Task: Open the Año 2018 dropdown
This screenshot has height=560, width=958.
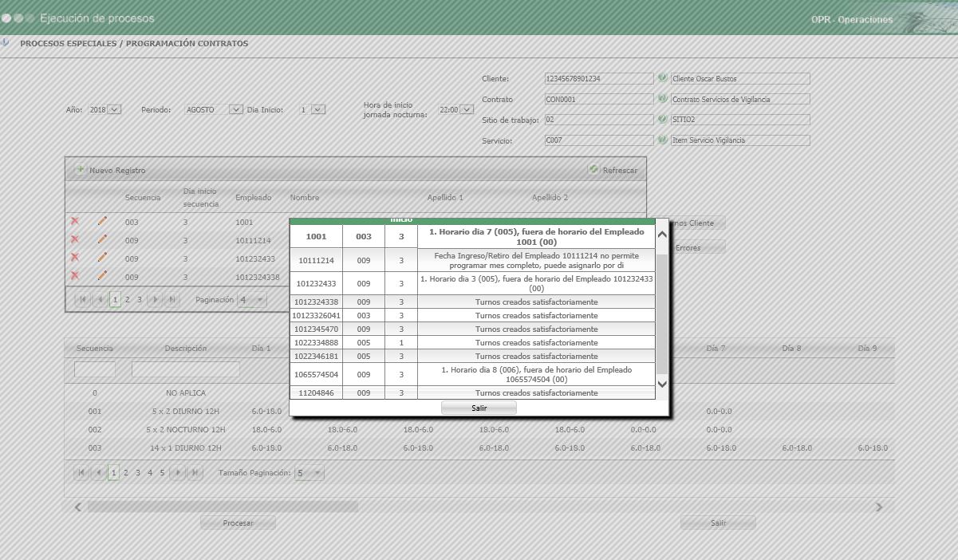Action: (113, 109)
